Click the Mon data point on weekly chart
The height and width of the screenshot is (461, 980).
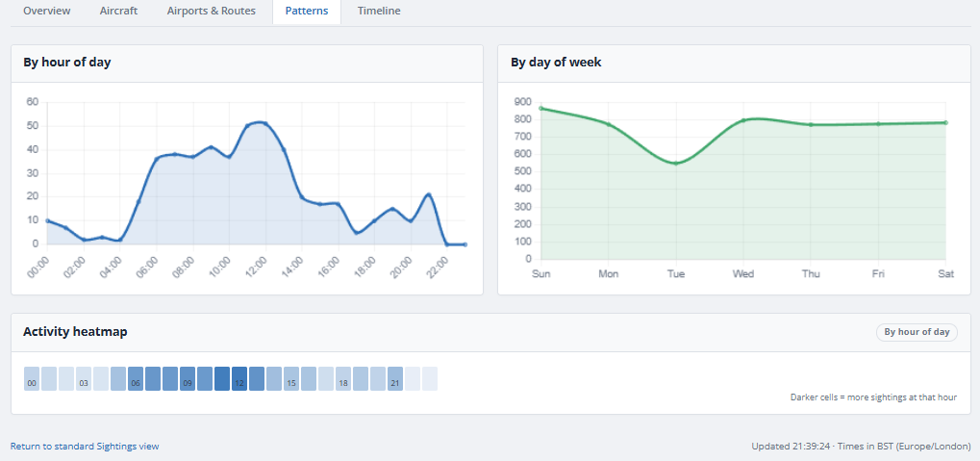pyautogui.click(x=609, y=124)
